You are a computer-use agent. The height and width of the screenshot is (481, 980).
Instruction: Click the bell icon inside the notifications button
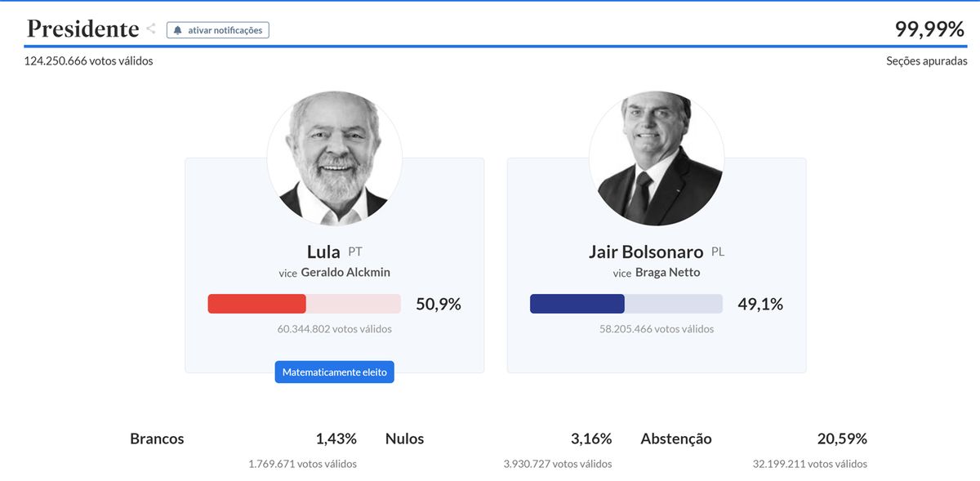(x=176, y=29)
